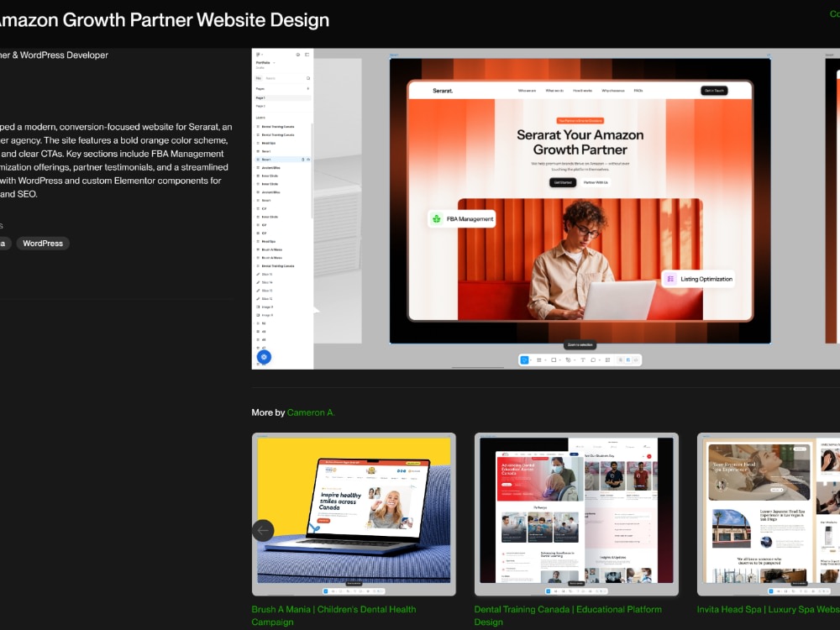The width and height of the screenshot is (840, 630).
Task: Select the Comment tool in Figma toolbar
Action: click(x=593, y=360)
